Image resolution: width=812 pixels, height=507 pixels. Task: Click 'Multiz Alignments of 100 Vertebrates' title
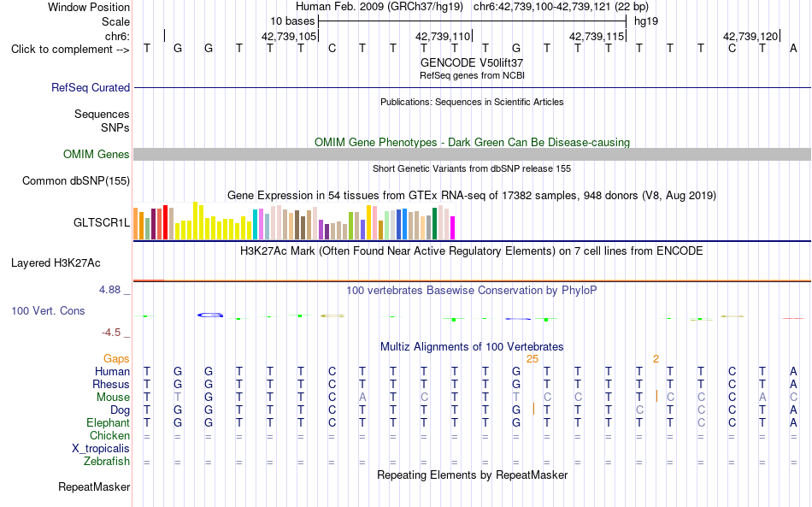(x=472, y=346)
